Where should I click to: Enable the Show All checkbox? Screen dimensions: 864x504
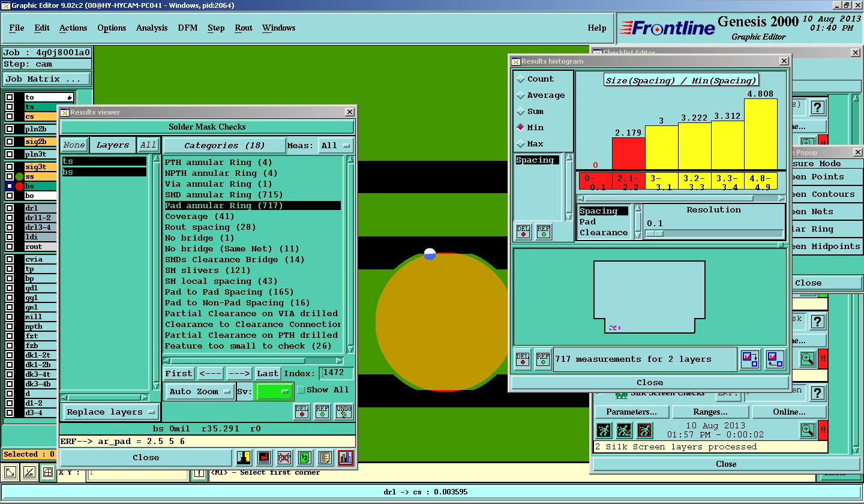click(x=301, y=390)
